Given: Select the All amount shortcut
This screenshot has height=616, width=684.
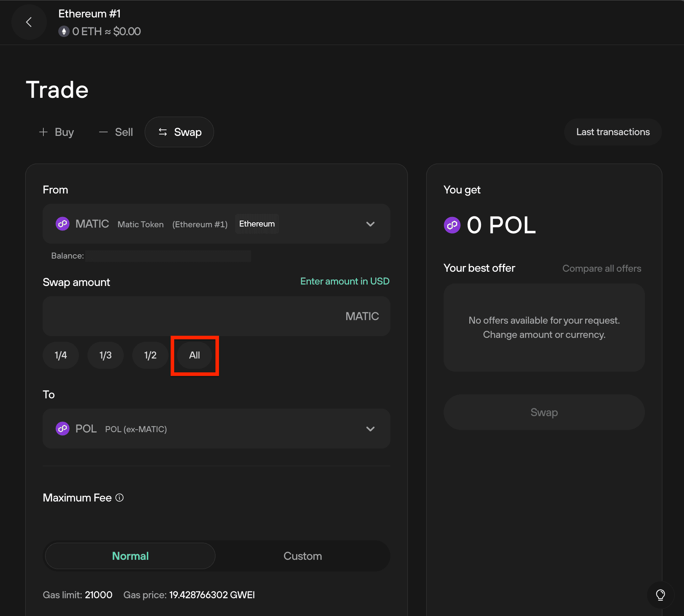Looking at the screenshot, I should 194,355.
